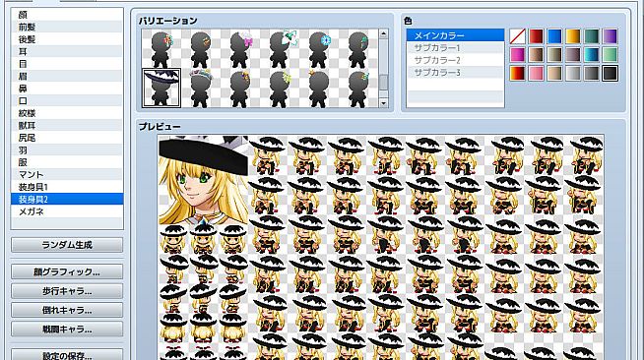Select サブカラー2 in the color list
This screenshot has width=644, height=360.
pyautogui.click(x=455, y=60)
